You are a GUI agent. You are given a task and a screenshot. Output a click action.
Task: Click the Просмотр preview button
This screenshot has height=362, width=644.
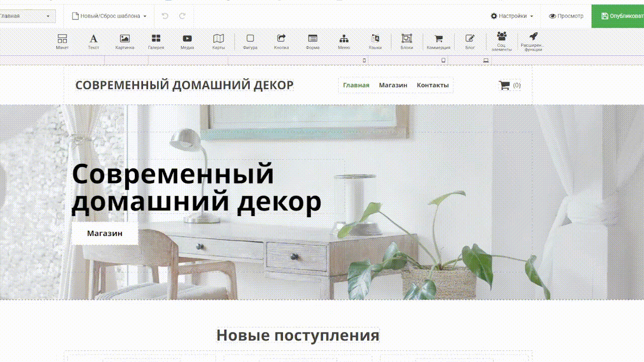[566, 16]
